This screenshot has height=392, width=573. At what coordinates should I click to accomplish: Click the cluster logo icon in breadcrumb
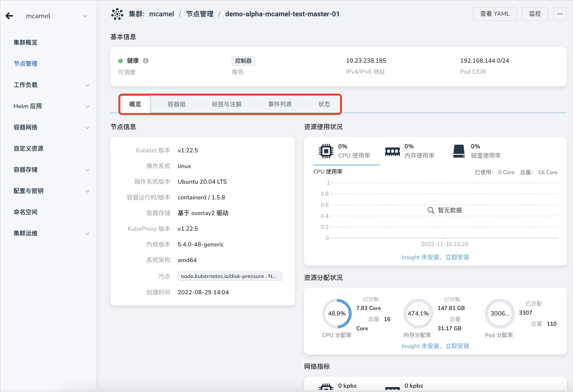pyautogui.click(x=117, y=14)
